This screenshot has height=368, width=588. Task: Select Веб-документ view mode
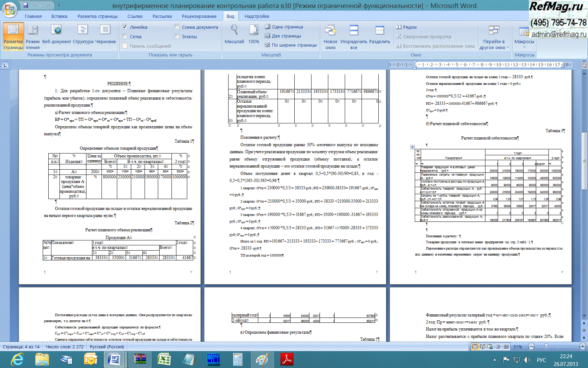pyautogui.click(x=56, y=35)
